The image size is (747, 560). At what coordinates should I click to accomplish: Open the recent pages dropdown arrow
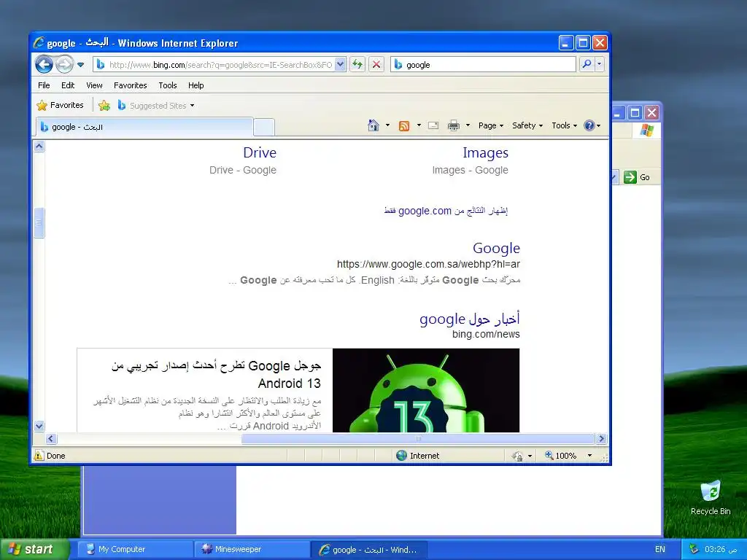click(x=80, y=64)
